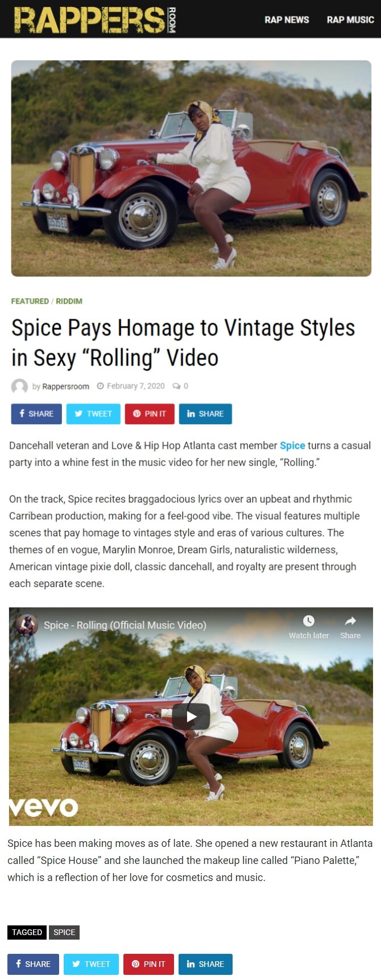This screenshot has height=980, width=381.
Task: Click the comments bubble icon
Action: 176,386
